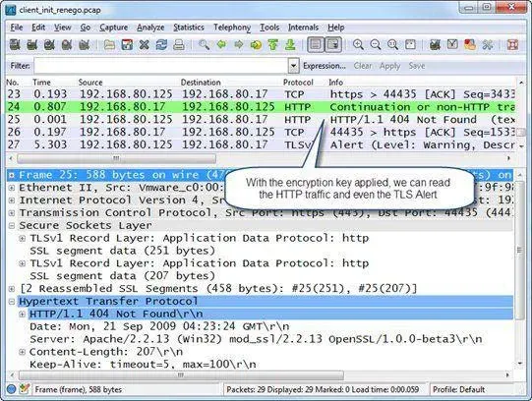
Task: Zoom out of packet text
Action: click(376, 45)
